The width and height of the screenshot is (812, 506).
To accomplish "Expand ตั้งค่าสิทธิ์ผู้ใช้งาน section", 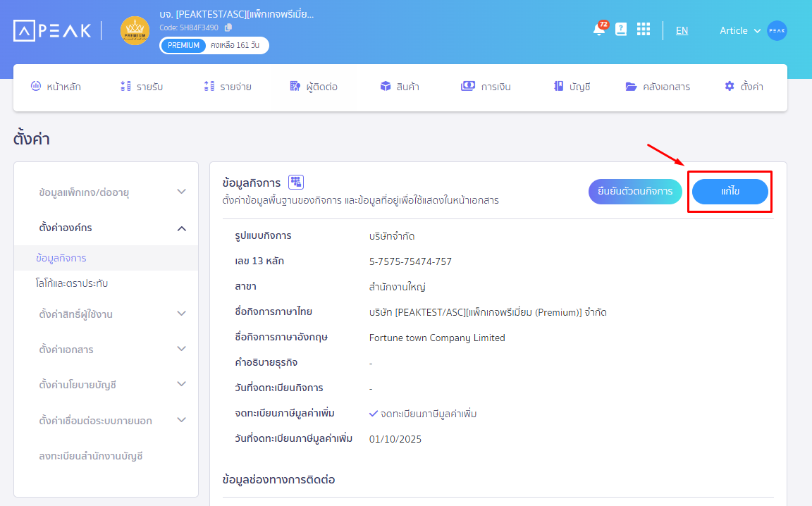I will [x=181, y=314].
